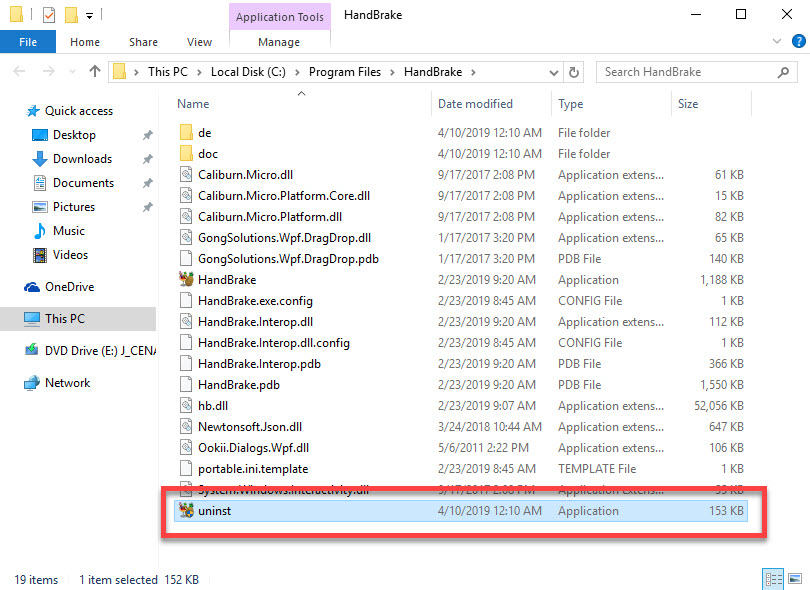Sort files by the Type column
The width and height of the screenshot is (810, 590).
point(570,104)
